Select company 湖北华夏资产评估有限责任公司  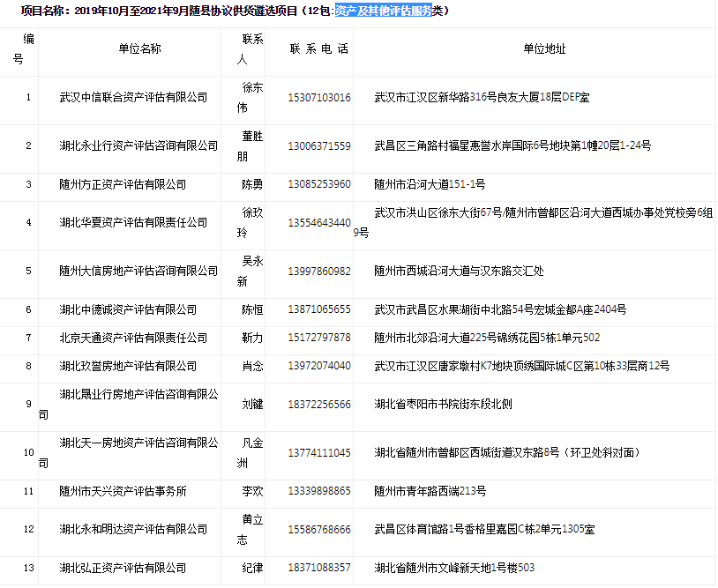[133, 222]
